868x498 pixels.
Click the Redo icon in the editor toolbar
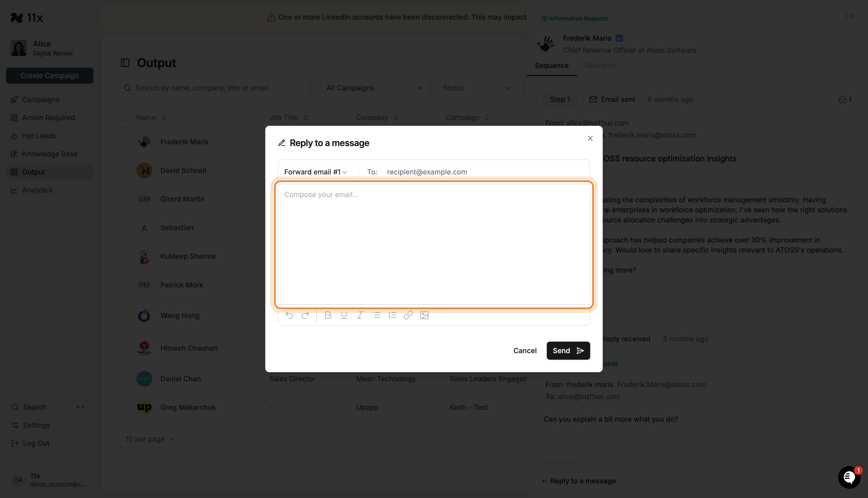305,315
